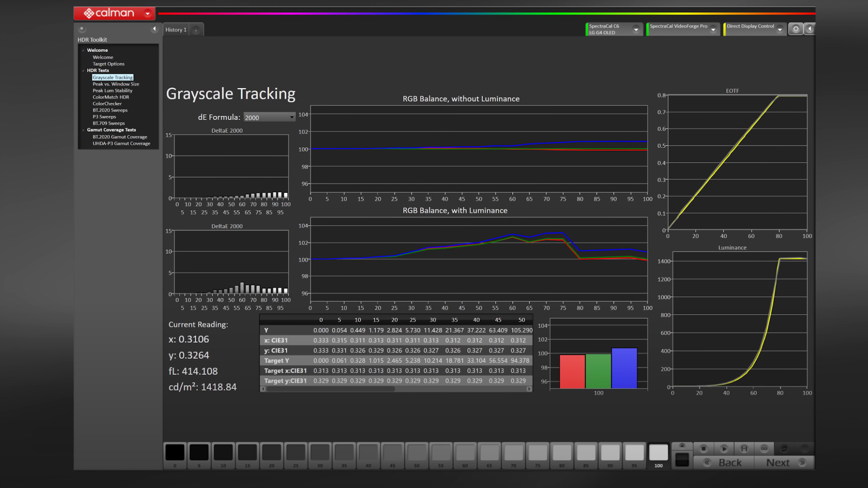Collapse the HDR Tests tree group
The height and width of the screenshot is (488, 868).
[x=83, y=70]
